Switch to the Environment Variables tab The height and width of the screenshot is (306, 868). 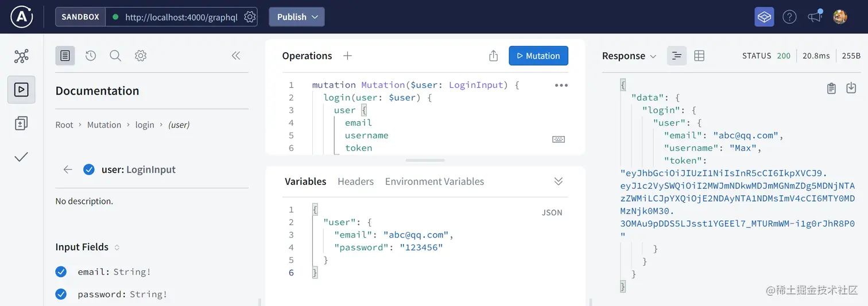click(435, 181)
